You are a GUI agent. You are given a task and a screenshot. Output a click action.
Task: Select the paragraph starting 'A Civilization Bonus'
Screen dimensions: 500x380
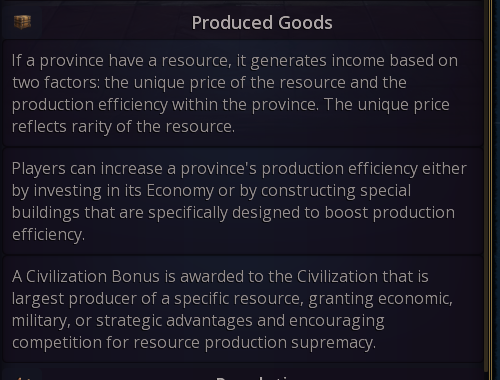243,309
